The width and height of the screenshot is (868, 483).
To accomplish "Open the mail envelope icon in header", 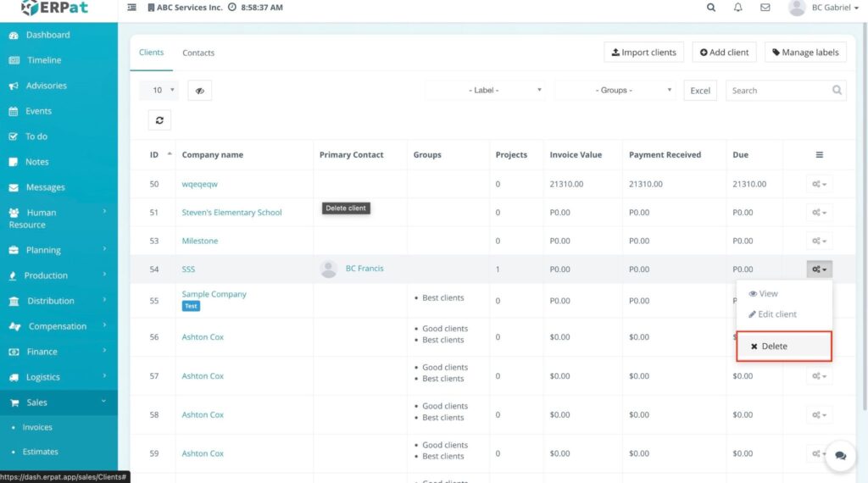I will (765, 8).
